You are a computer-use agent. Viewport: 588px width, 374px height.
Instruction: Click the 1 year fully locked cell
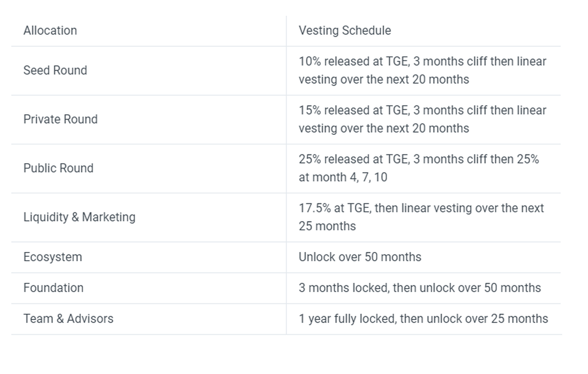point(423,319)
